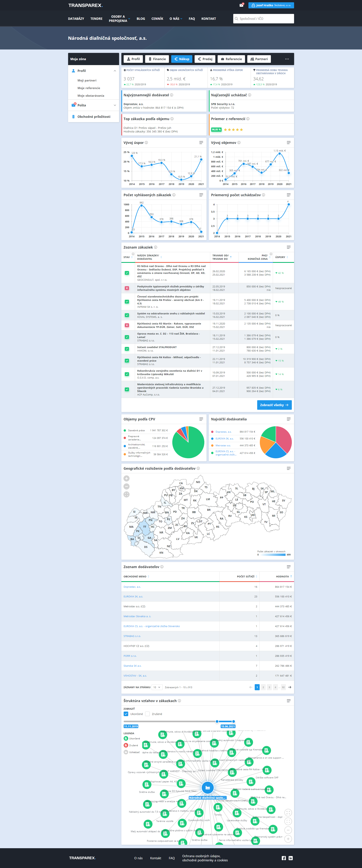Toggle Ukončené legend item
362x868 pixels.
click(132, 738)
